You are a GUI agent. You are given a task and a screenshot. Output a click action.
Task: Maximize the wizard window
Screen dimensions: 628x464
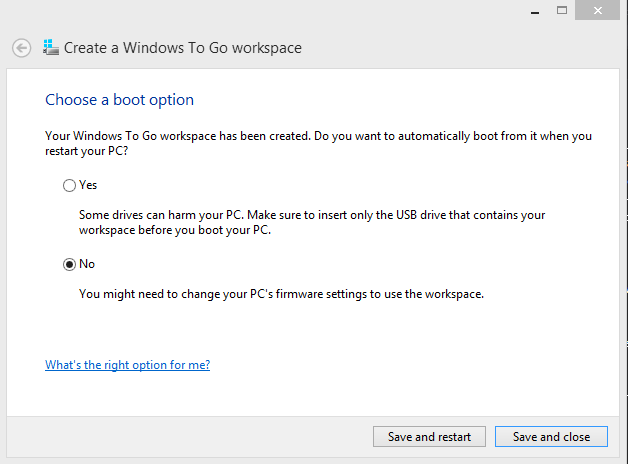point(562,10)
